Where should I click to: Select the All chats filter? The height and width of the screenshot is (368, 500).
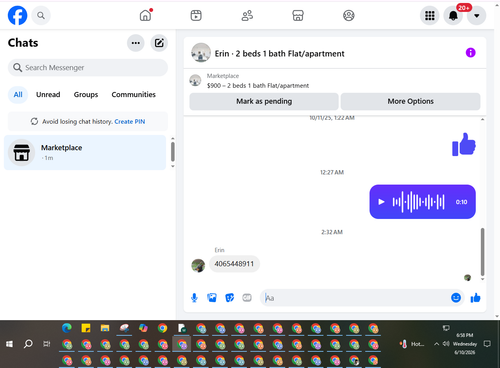point(18,95)
